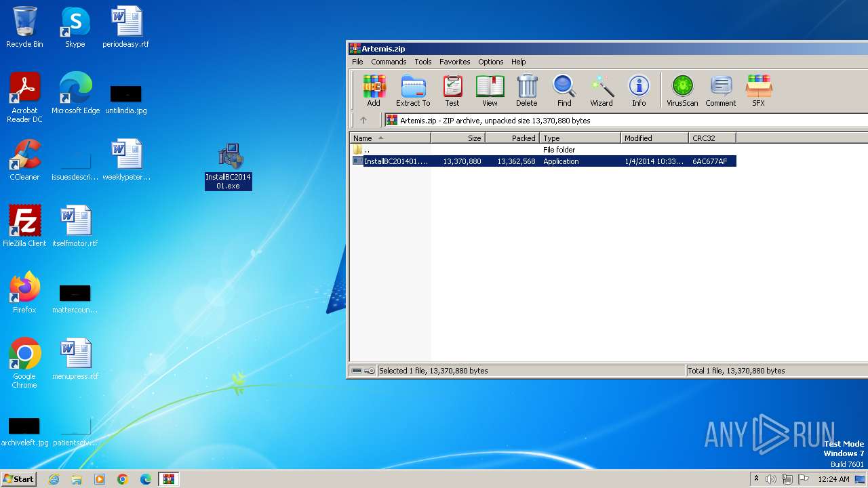Open Internet Explorer from taskbar
Screen dimensions: 868x488
coord(54,479)
